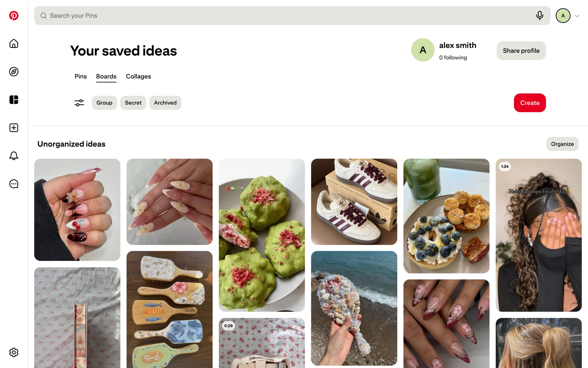Expand the accounts chevron next to avatar
The width and height of the screenshot is (588, 368).
[x=577, y=16]
